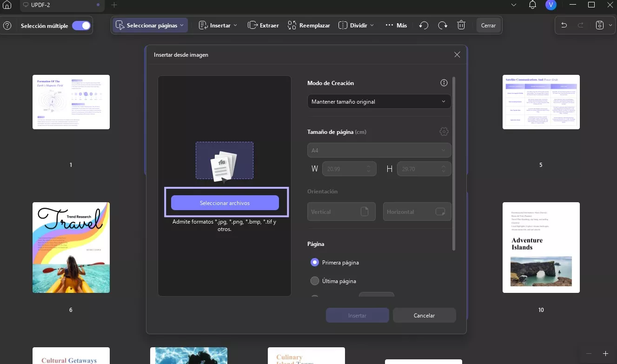This screenshot has height=364, width=617.
Task: Click the undo arrow icon
Action: pyautogui.click(x=564, y=26)
